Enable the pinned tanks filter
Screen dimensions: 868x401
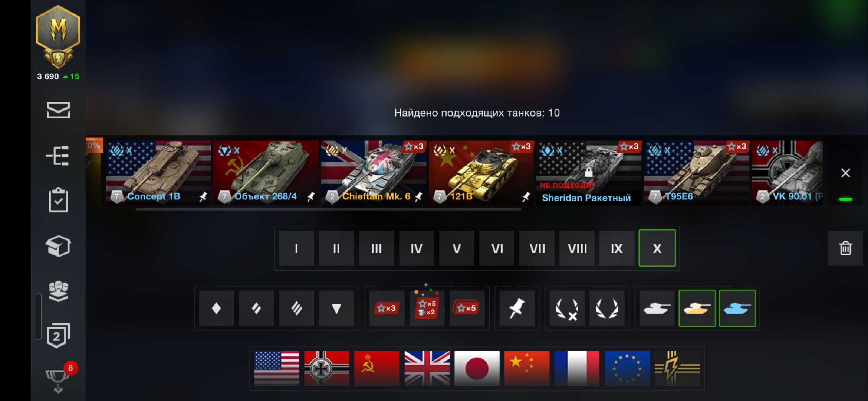click(517, 308)
